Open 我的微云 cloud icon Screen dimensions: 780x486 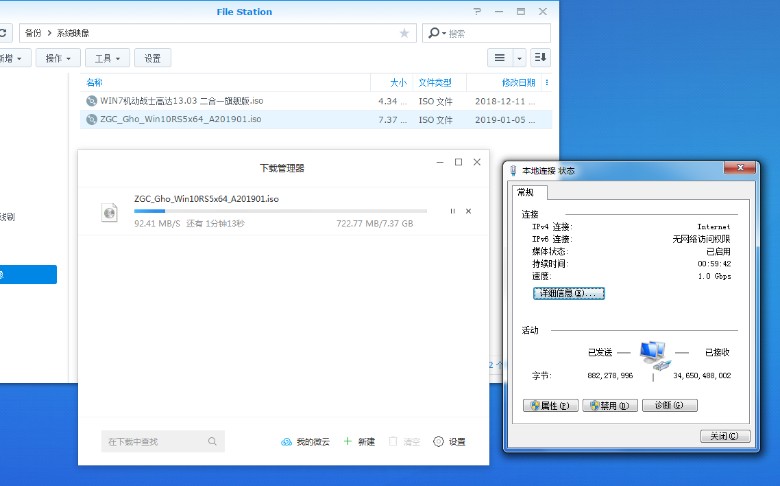(286, 441)
